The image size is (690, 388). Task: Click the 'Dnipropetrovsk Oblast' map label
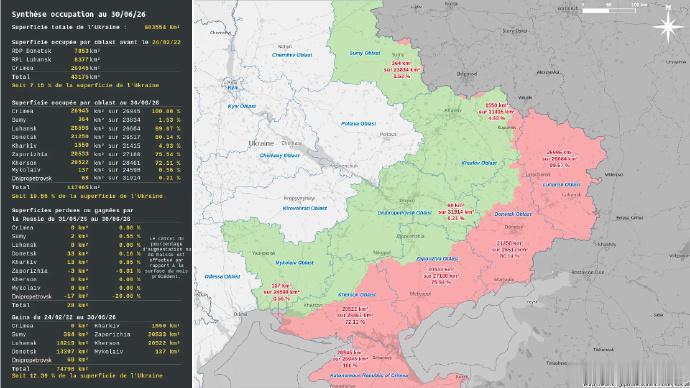pyautogui.click(x=405, y=213)
